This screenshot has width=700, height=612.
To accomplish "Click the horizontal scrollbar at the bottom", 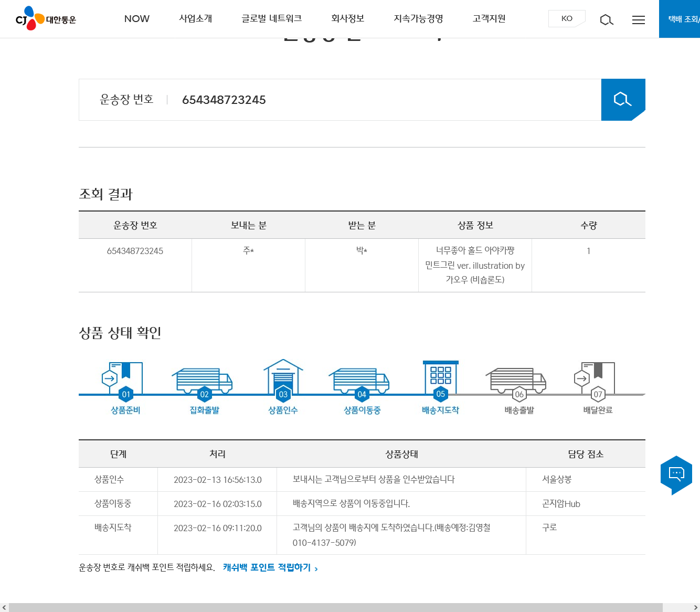I will pyautogui.click(x=336, y=607).
